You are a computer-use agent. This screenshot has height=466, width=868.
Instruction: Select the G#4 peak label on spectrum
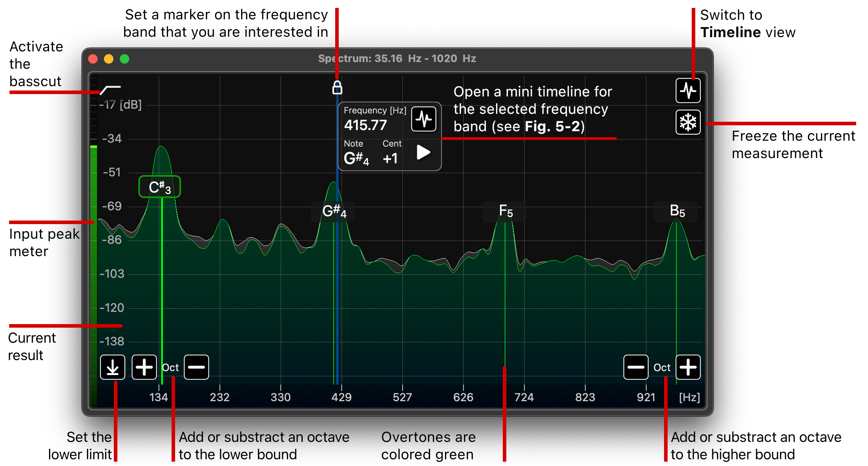tap(334, 211)
